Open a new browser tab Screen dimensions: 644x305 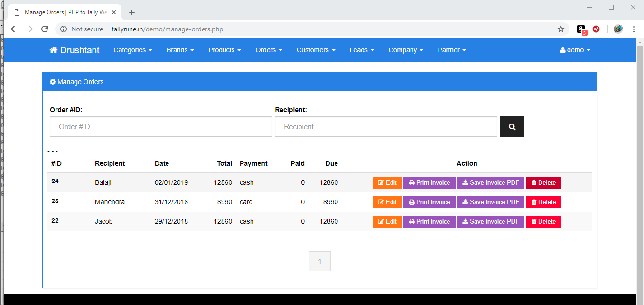pyautogui.click(x=132, y=12)
